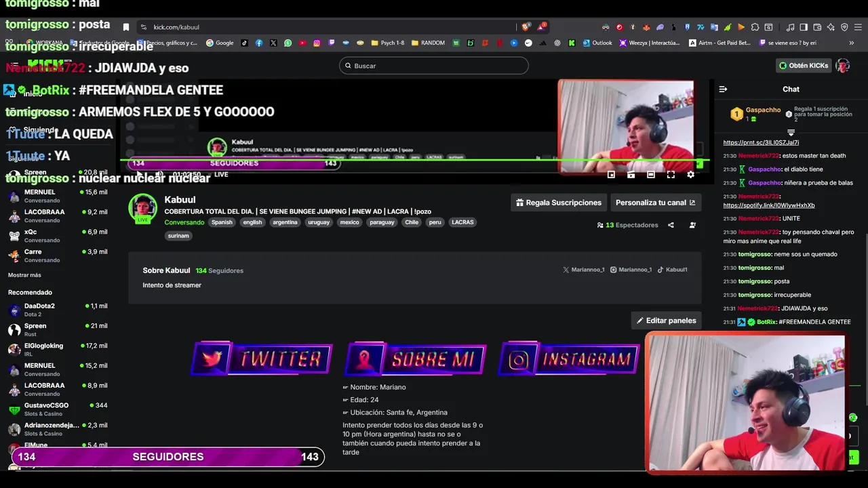Image resolution: width=868 pixels, height=488 pixels.
Task: Open xQc channel in sidebar
Action: 58,235
